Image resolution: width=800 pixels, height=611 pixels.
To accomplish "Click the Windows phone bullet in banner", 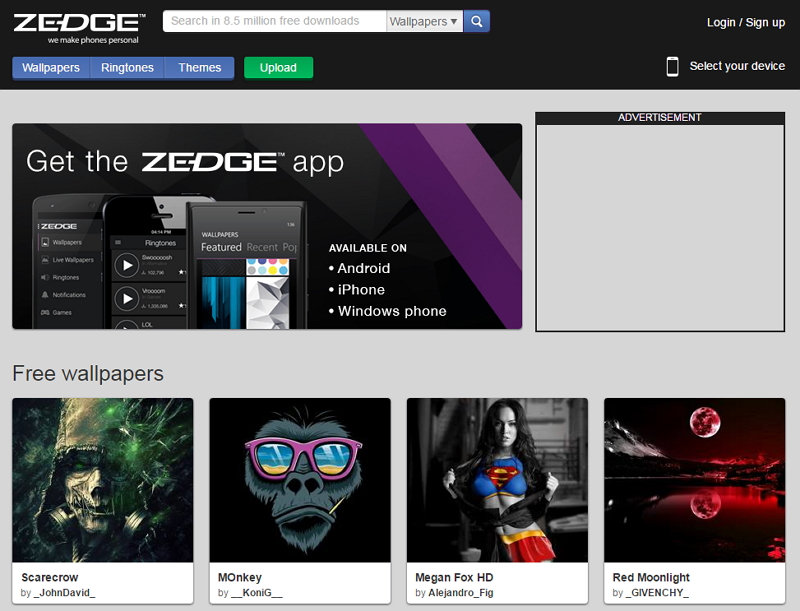I will 388,311.
